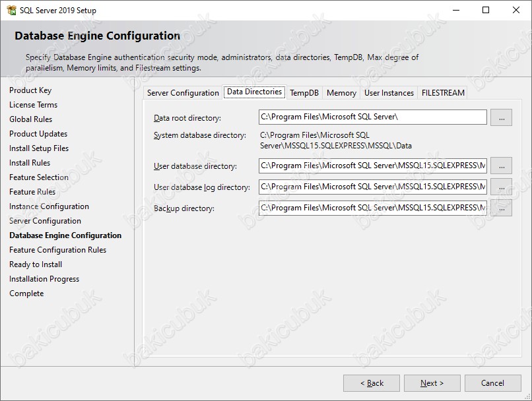
Task: Click the Product Updates step
Action: click(x=38, y=134)
